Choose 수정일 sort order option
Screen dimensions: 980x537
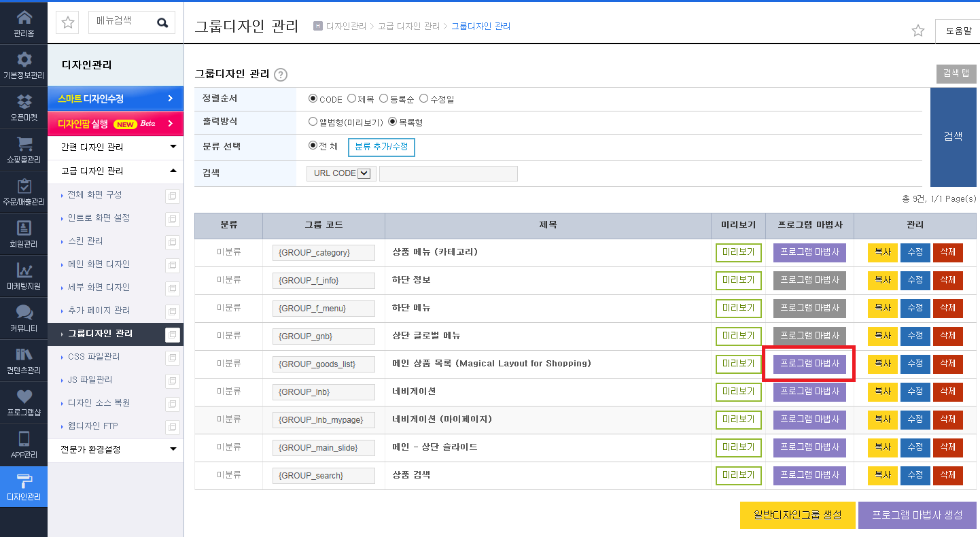(x=423, y=99)
